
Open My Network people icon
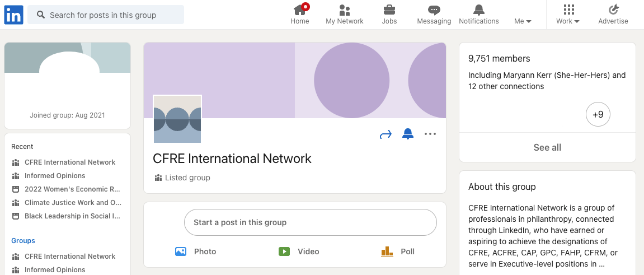coord(345,10)
